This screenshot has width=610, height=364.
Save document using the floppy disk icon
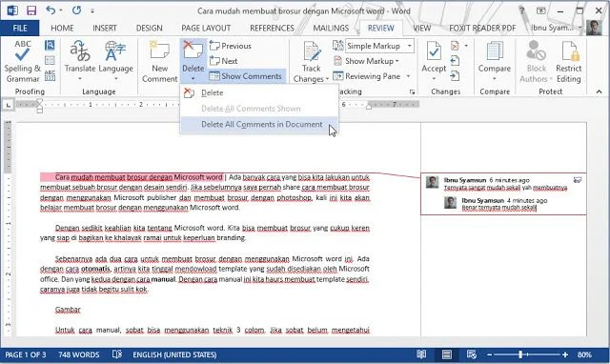point(31,10)
